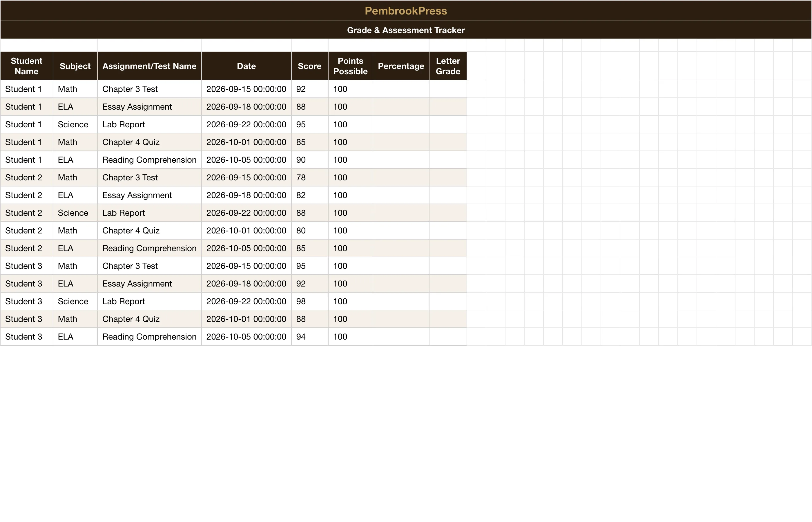Select Student 3 Chapter 4 Quiz cell
812x522 pixels.
click(149, 319)
